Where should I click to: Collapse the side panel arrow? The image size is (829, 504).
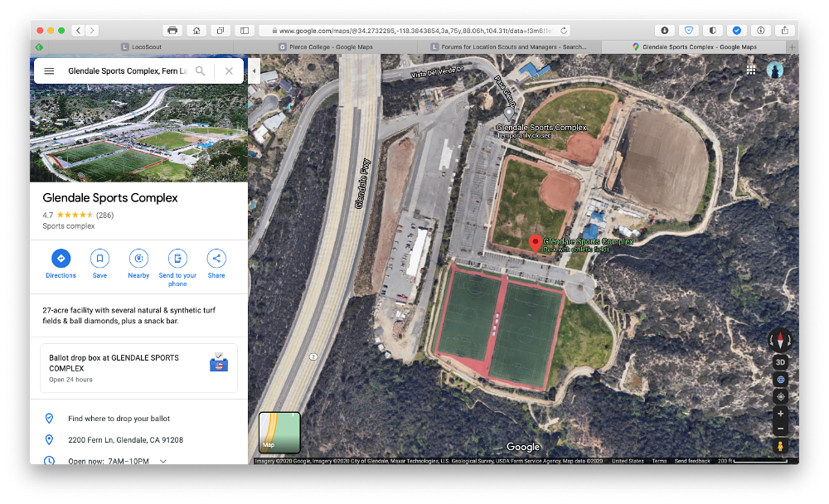pos(254,70)
